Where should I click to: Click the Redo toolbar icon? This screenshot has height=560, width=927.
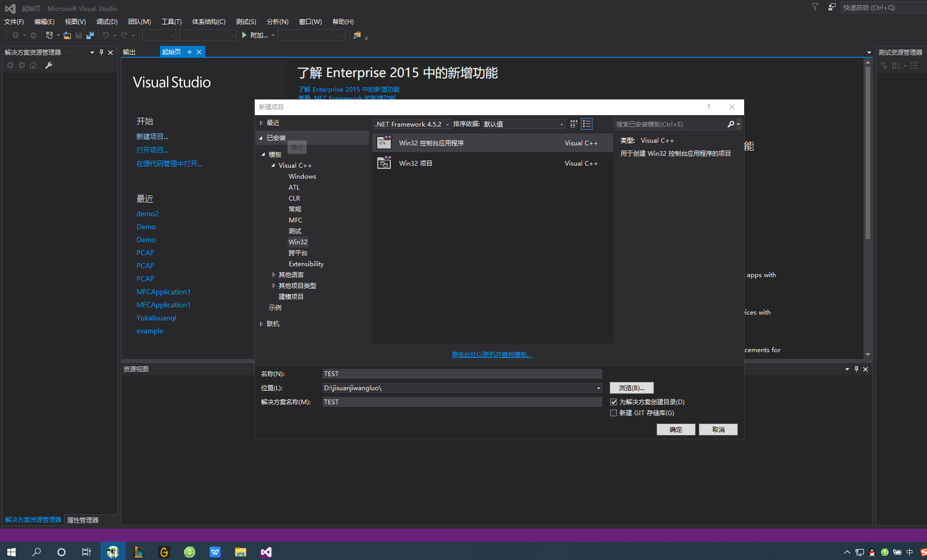[124, 35]
